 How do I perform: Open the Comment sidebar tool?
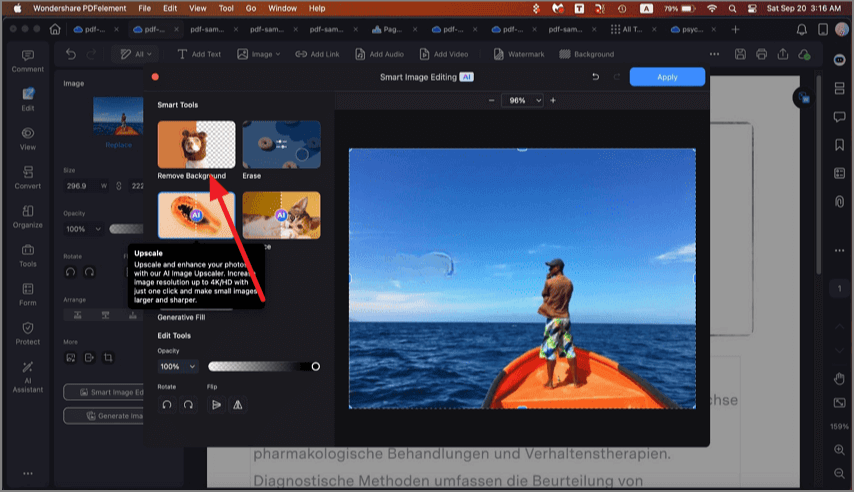click(28, 61)
